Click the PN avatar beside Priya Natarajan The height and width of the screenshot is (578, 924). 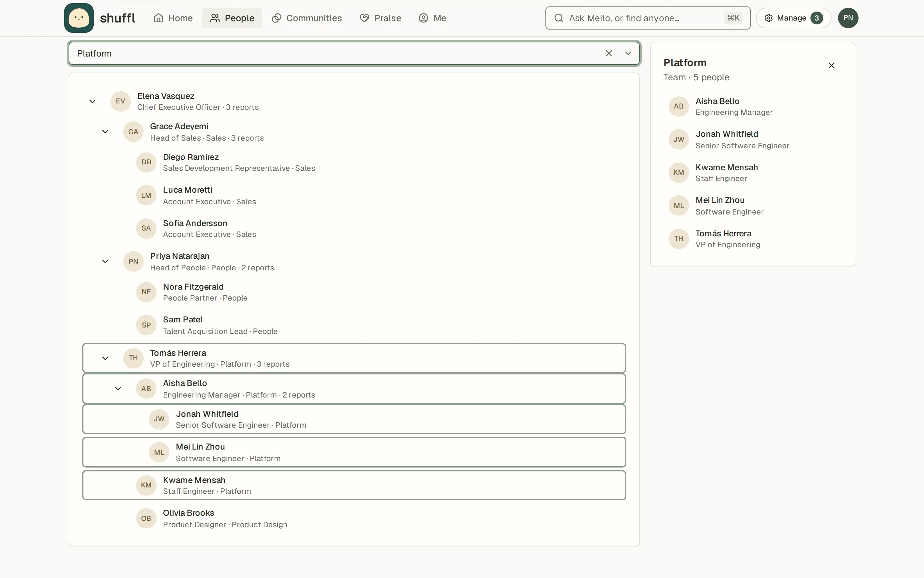click(x=133, y=261)
